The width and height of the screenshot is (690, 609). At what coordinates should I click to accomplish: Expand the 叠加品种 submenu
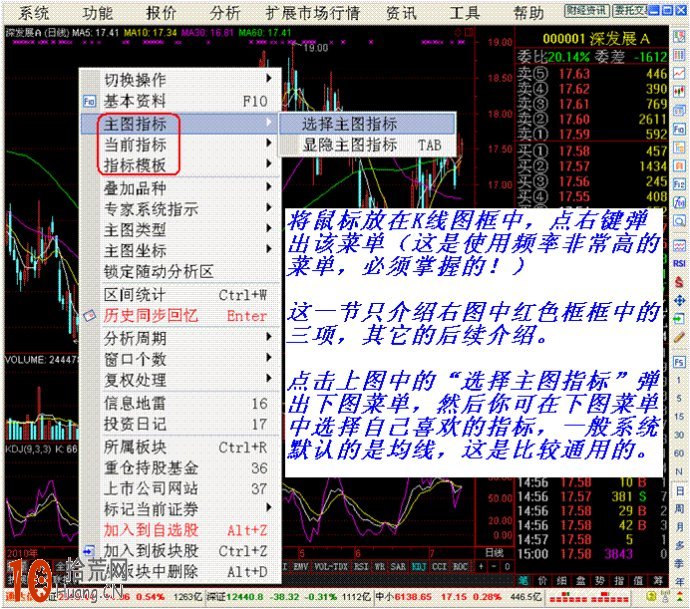click(x=180, y=188)
